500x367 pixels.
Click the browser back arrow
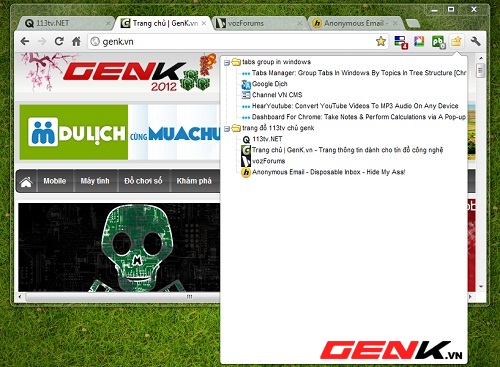pyautogui.click(x=25, y=41)
